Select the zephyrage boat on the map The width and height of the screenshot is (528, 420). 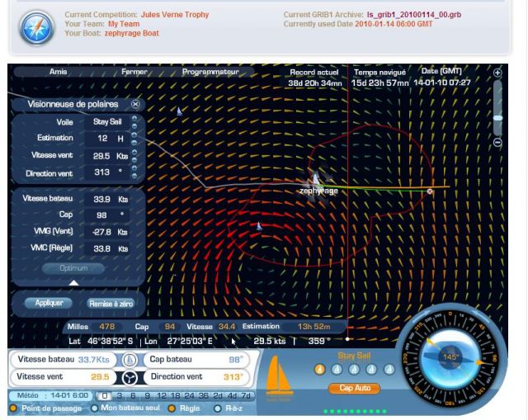coord(317,182)
